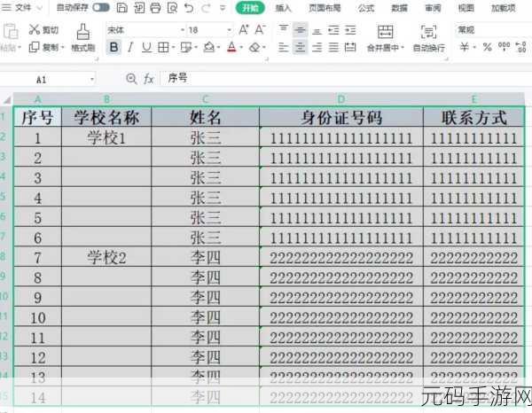Image resolution: width=532 pixels, height=413 pixels.
Task: Click the thousands separator 000 icon
Action: click(x=504, y=46)
